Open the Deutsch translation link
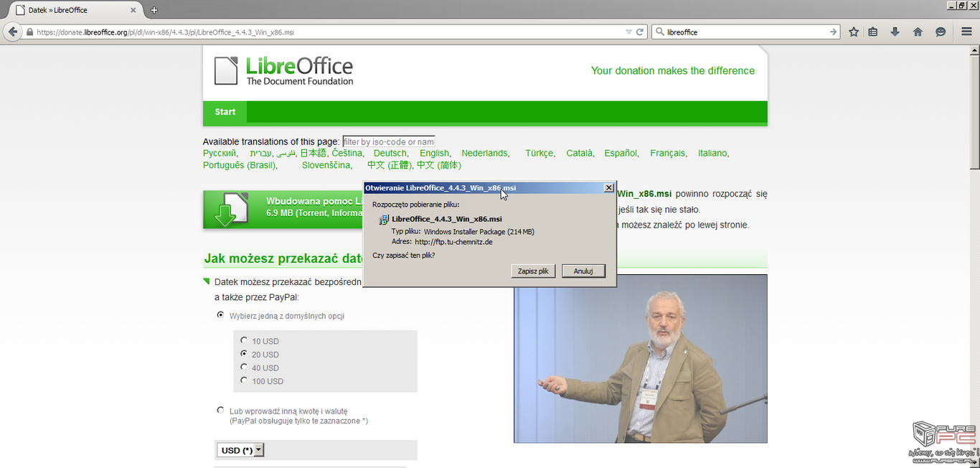 pos(390,153)
